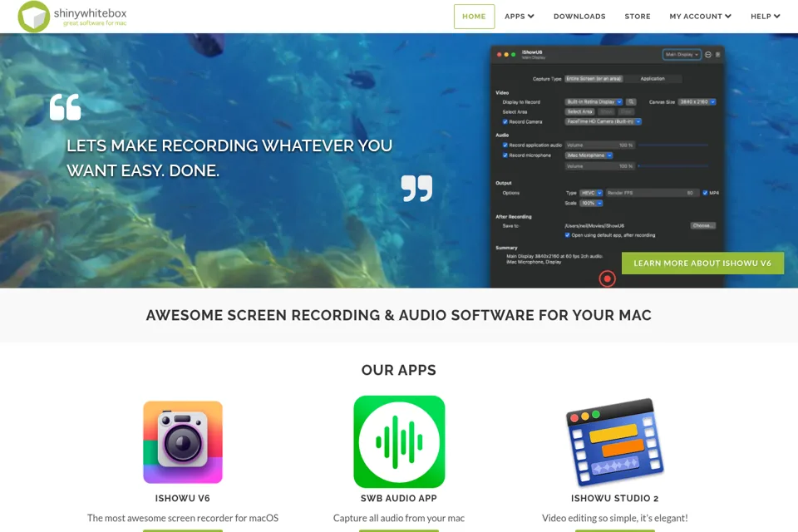Click the "Awesome Screen Recording & Audio Software" heading
This screenshot has width=798, height=532.
[399, 315]
